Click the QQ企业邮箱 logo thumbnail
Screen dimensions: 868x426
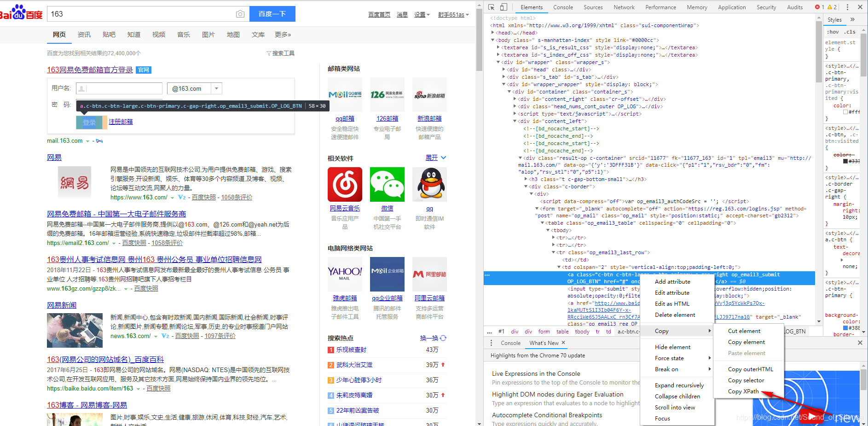click(387, 274)
